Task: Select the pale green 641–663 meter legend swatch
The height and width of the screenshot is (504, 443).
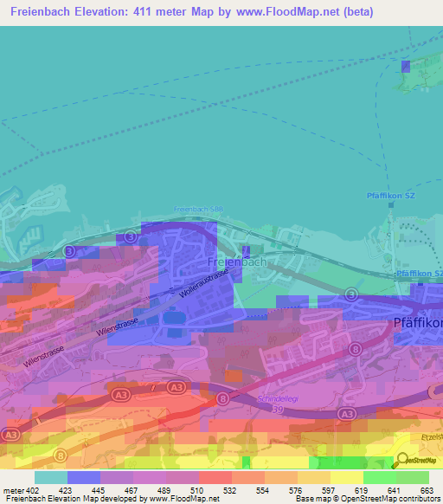Action: click(x=413, y=478)
